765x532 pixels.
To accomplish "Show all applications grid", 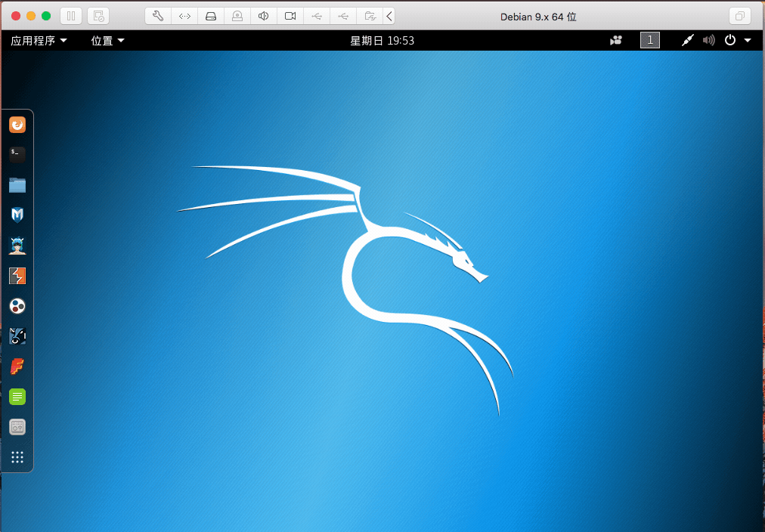I will [17, 457].
